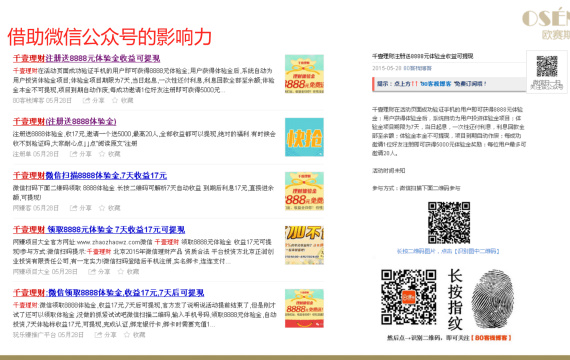
Task: Click red 【80客栈博客】 text at bottom
Action: 491,338
